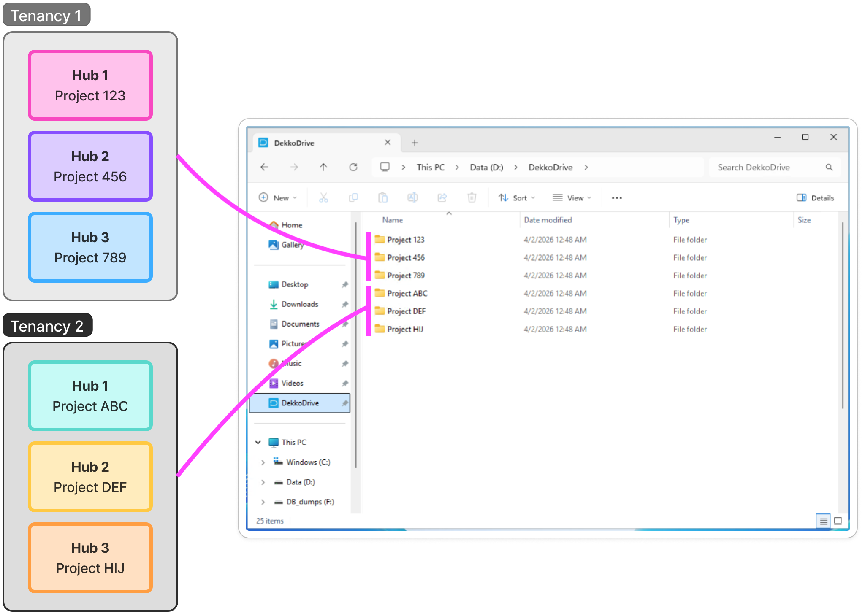Select the Project ABC folder
Screen dimensions: 865x616
(x=401, y=293)
